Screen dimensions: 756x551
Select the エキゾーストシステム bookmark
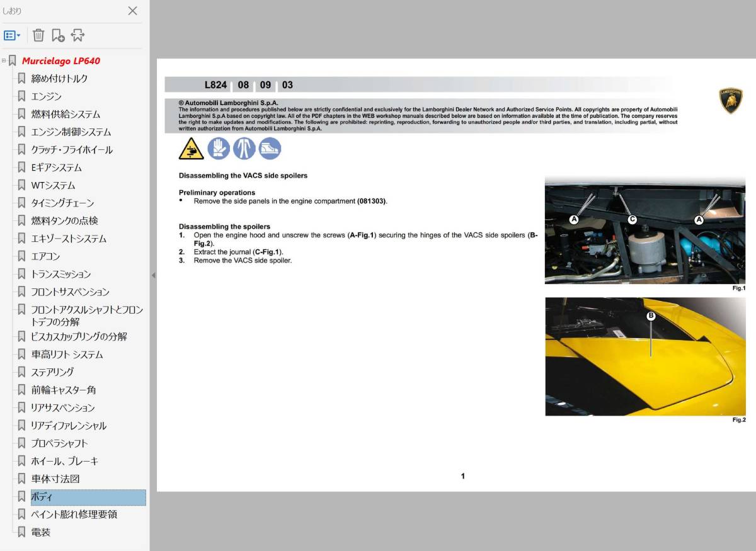[x=69, y=239]
